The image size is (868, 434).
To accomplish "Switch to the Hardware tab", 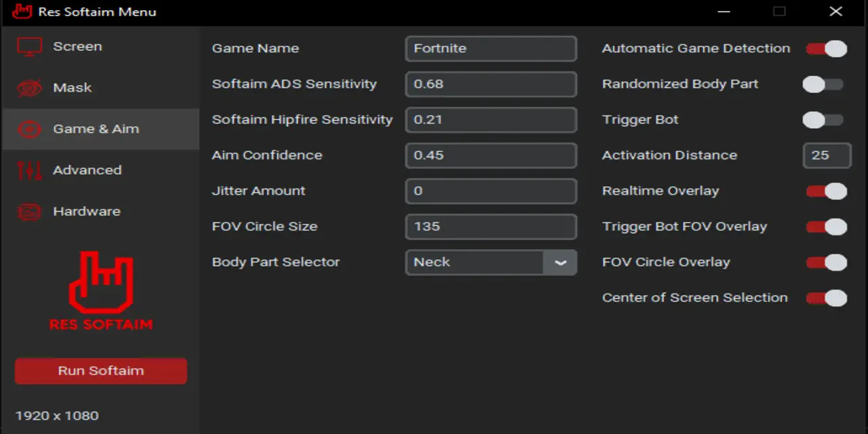I will coord(87,212).
